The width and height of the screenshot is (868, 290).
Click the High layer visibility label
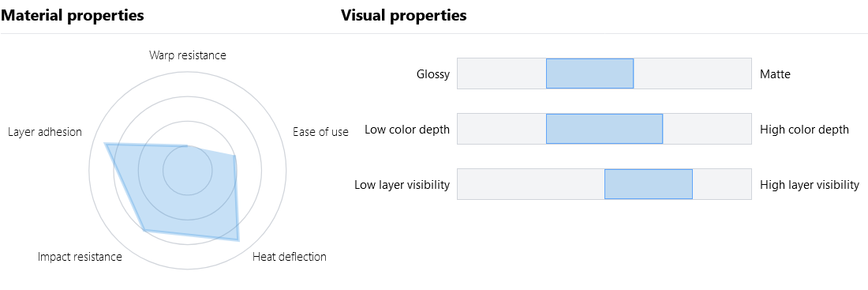click(x=810, y=184)
